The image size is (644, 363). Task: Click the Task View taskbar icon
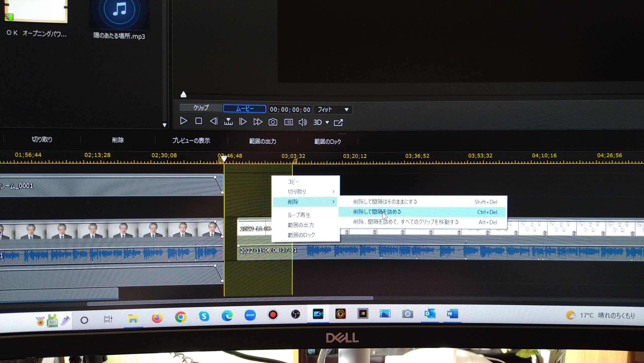(108, 319)
